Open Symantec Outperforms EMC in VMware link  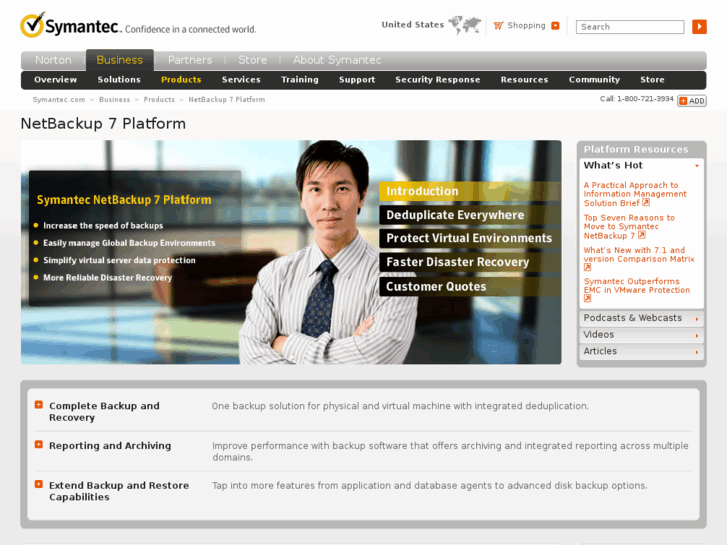[x=637, y=290]
